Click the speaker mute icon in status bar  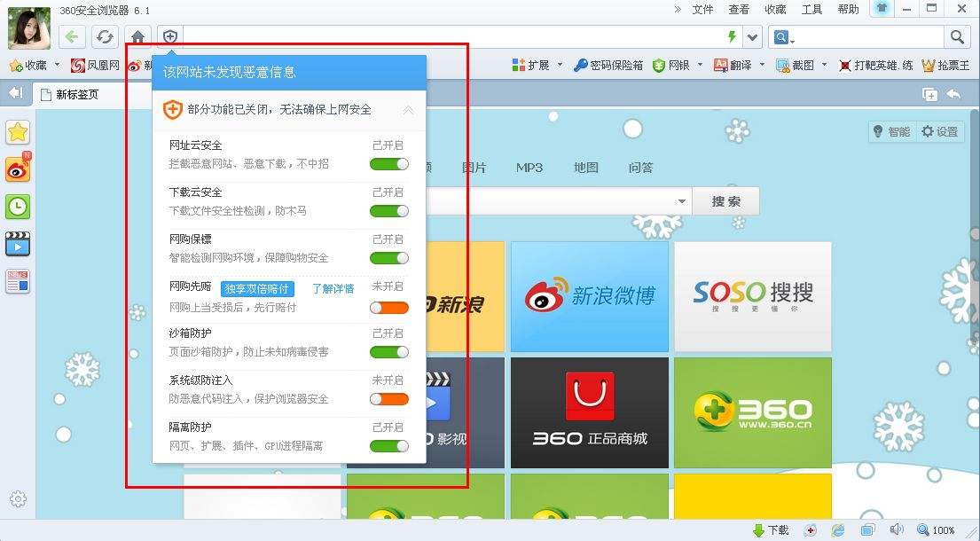pyautogui.click(x=897, y=529)
